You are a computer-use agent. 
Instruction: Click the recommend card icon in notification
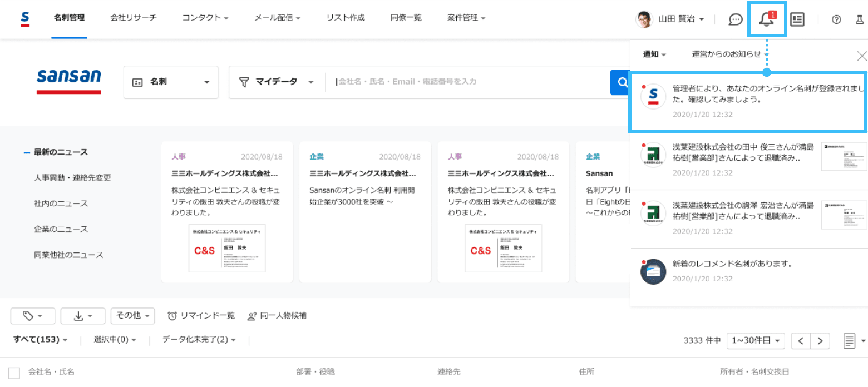pyautogui.click(x=653, y=272)
